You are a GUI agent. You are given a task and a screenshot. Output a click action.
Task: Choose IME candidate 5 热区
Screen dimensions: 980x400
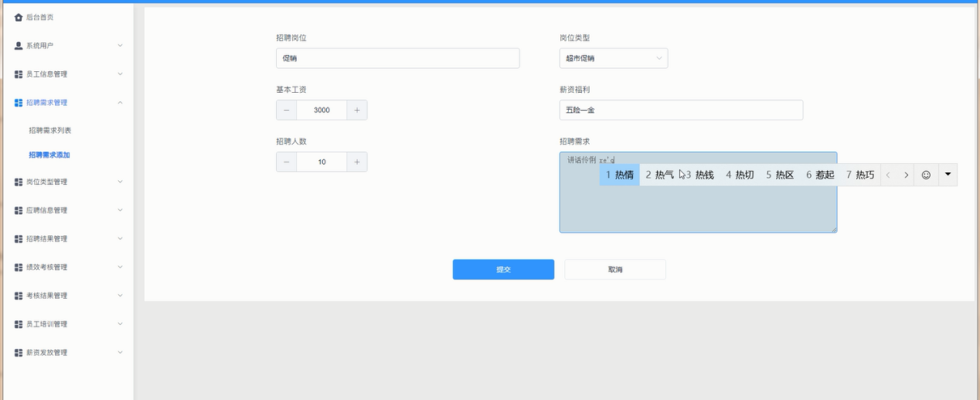[x=780, y=175]
